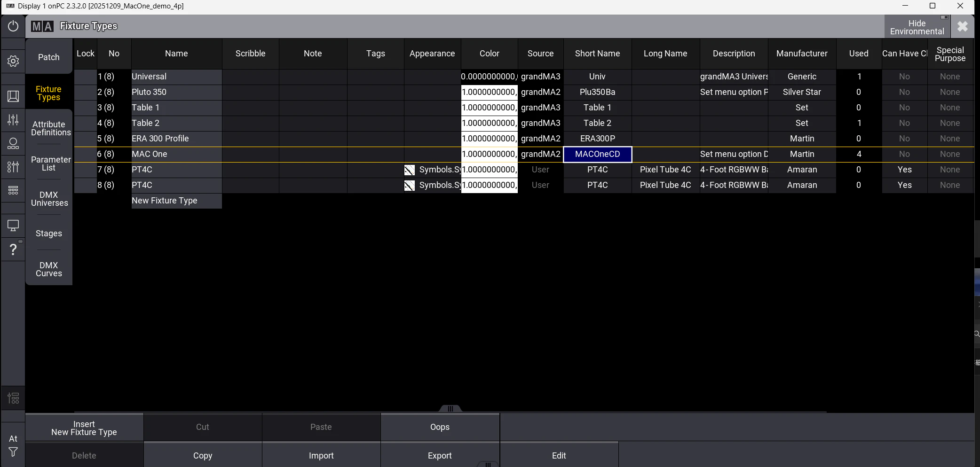
Task: Click the Used column header
Action: point(859,54)
